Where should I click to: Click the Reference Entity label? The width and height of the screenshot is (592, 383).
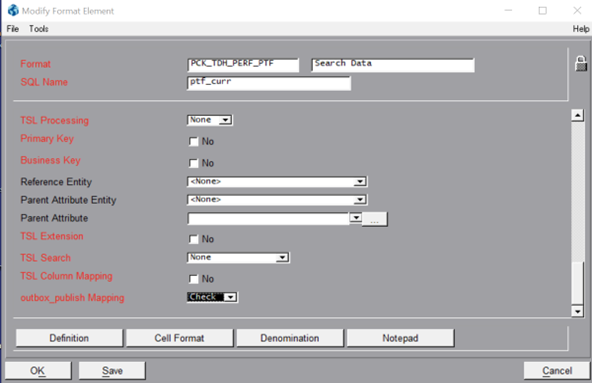[56, 182]
